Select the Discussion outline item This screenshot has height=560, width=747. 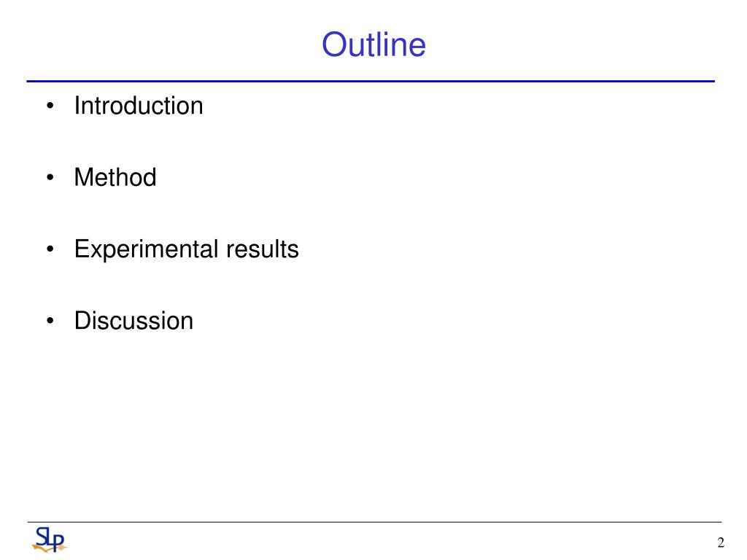[x=134, y=321]
